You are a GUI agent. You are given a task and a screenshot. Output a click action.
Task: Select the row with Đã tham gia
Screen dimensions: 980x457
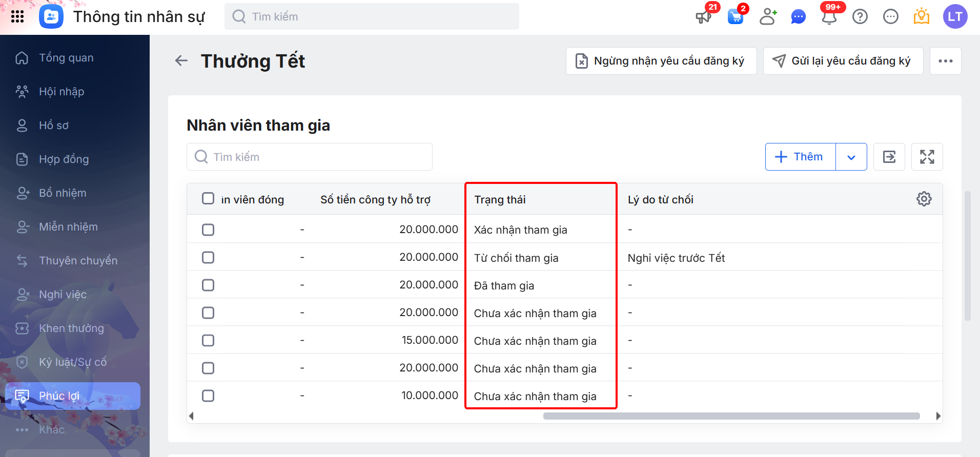pos(208,285)
